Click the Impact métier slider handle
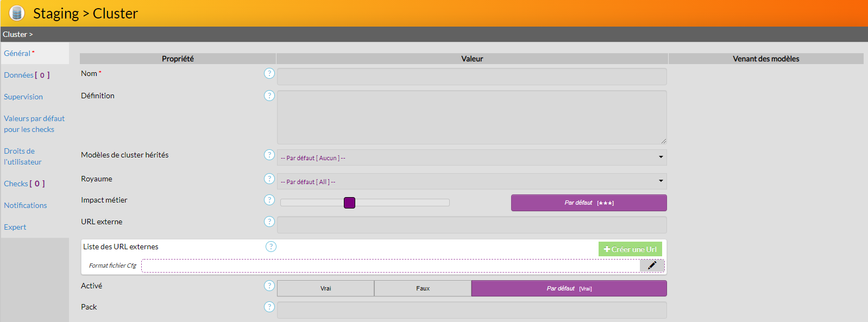 coord(349,203)
